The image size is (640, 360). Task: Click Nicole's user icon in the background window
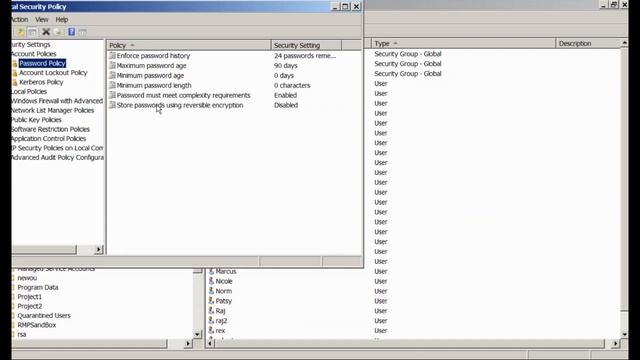coord(211,281)
